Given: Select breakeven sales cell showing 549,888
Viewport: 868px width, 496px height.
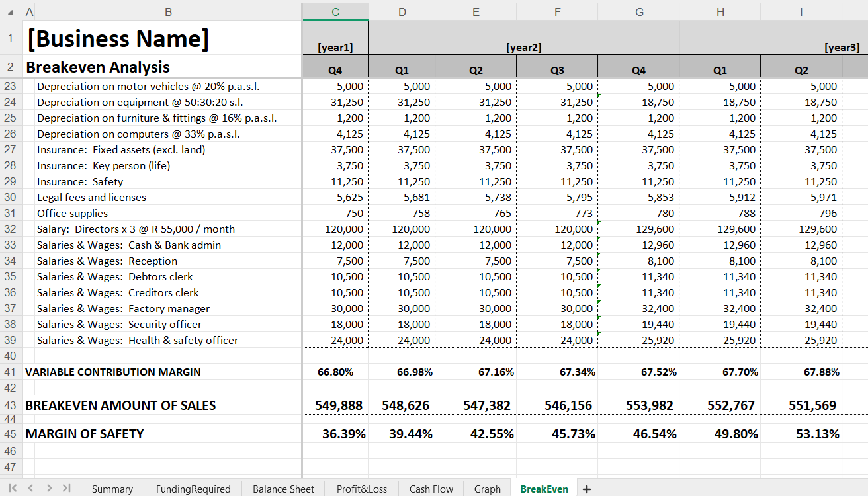Looking at the screenshot, I should (x=336, y=405).
